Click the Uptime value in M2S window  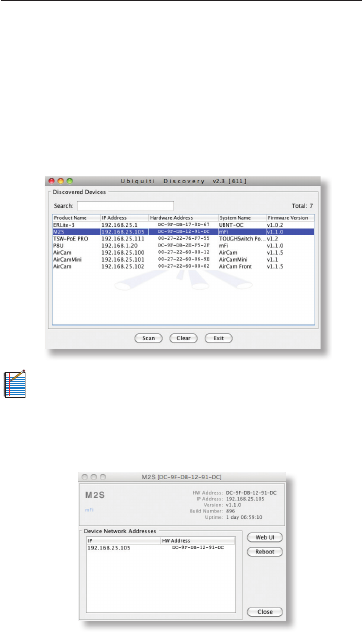(x=244, y=517)
